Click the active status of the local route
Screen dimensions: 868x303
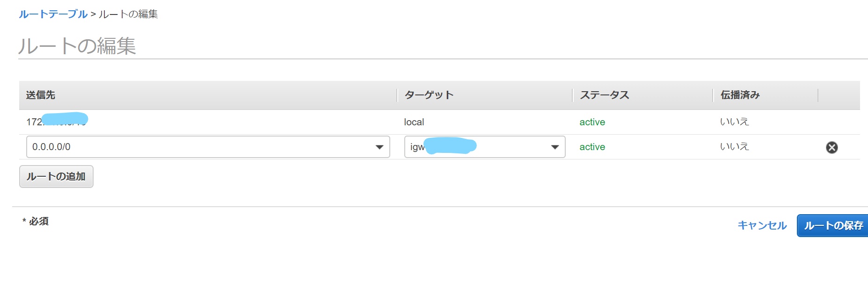click(592, 122)
